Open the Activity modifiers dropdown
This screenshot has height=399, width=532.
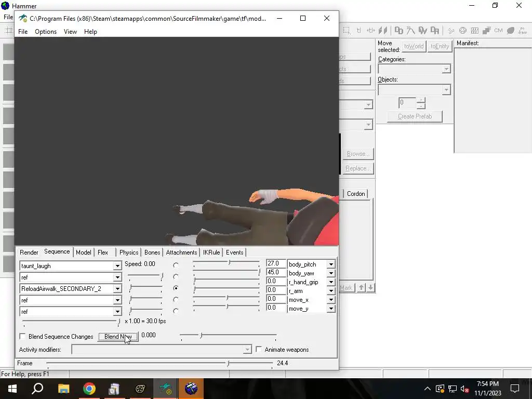247,350
